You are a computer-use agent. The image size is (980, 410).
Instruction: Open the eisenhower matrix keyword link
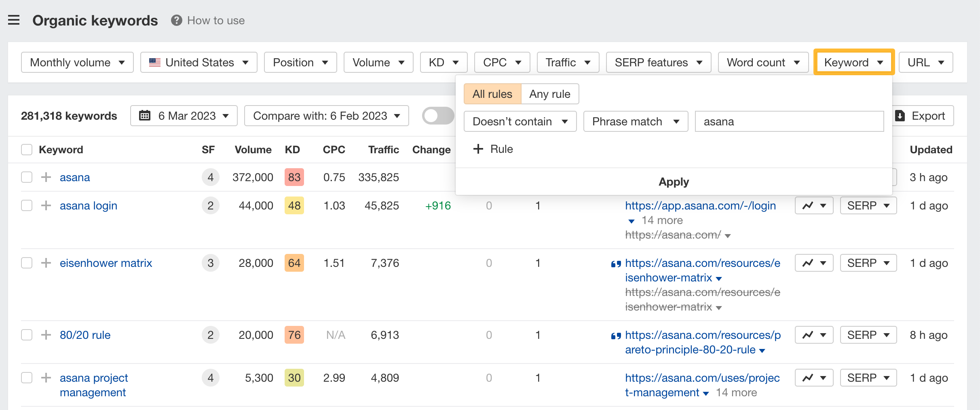[x=106, y=263]
